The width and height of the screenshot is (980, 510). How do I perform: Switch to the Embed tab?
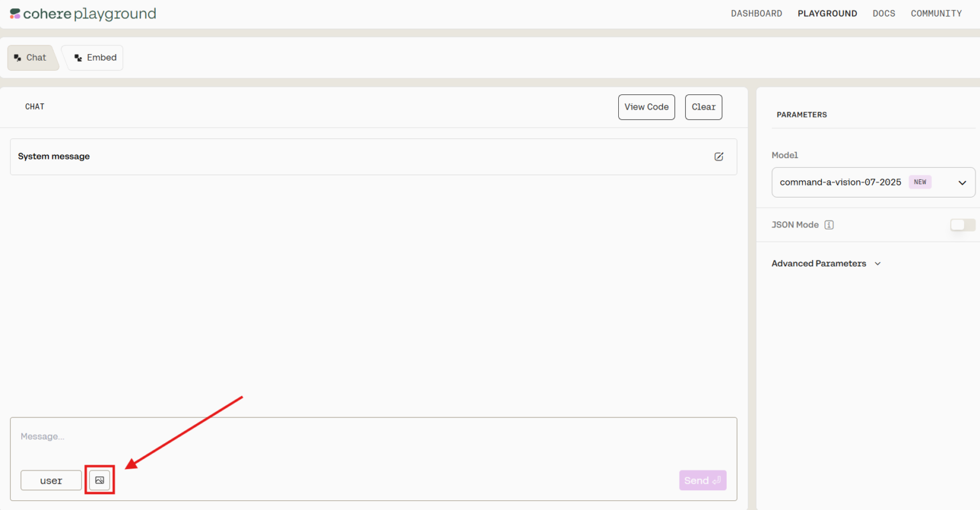pos(93,57)
